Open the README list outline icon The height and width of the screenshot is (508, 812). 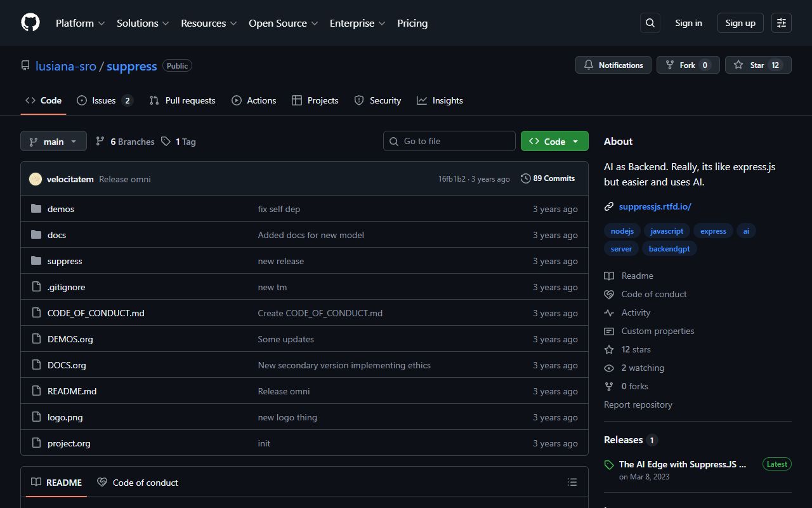pyautogui.click(x=572, y=482)
